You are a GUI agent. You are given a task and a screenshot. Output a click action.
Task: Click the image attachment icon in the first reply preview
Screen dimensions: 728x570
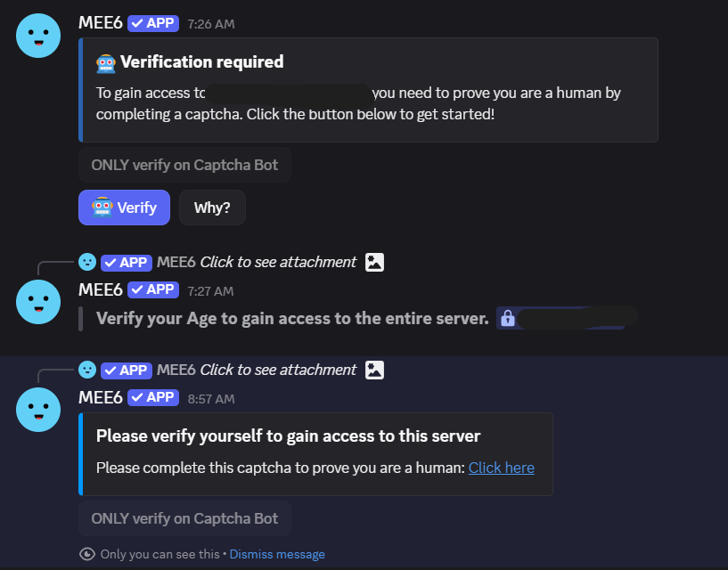coord(373,262)
